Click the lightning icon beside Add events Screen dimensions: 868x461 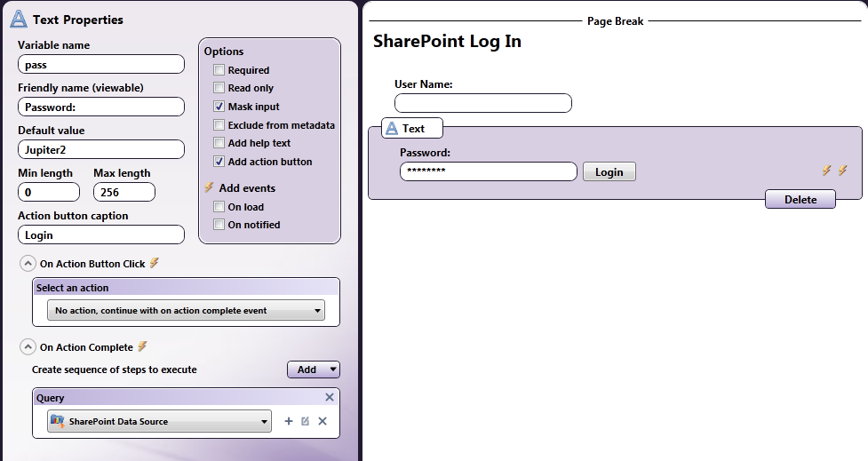(x=209, y=187)
